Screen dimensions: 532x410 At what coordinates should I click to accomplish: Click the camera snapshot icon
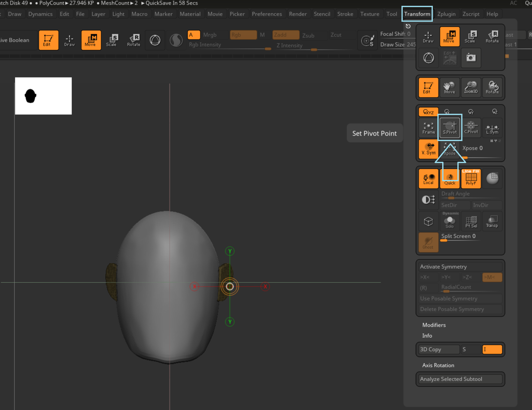(471, 58)
